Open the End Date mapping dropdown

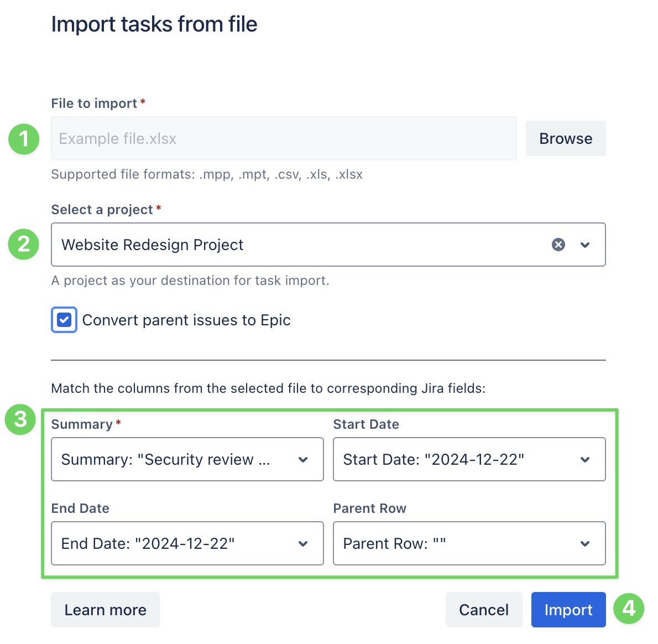tap(177, 543)
